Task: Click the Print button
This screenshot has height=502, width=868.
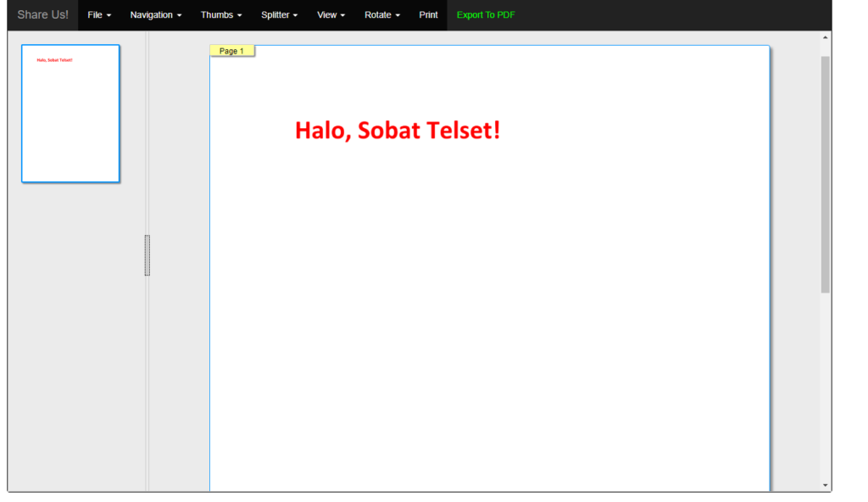Action: pos(428,14)
